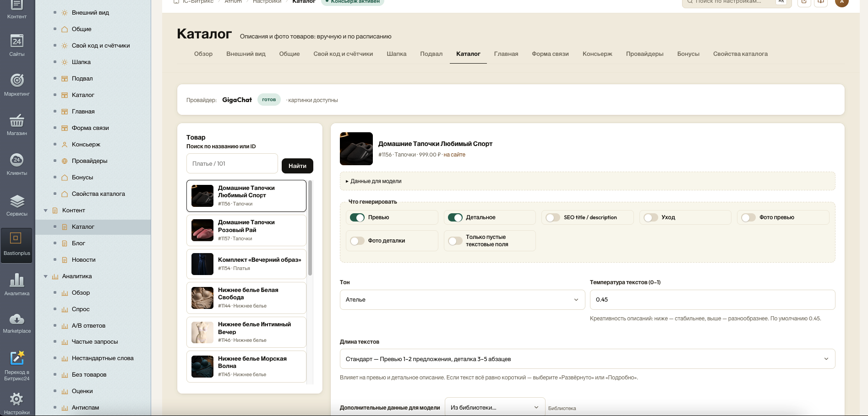This screenshot has height=416, width=868.
Task: Disable the Превью toggle
Action: click(x=357, y=217)
